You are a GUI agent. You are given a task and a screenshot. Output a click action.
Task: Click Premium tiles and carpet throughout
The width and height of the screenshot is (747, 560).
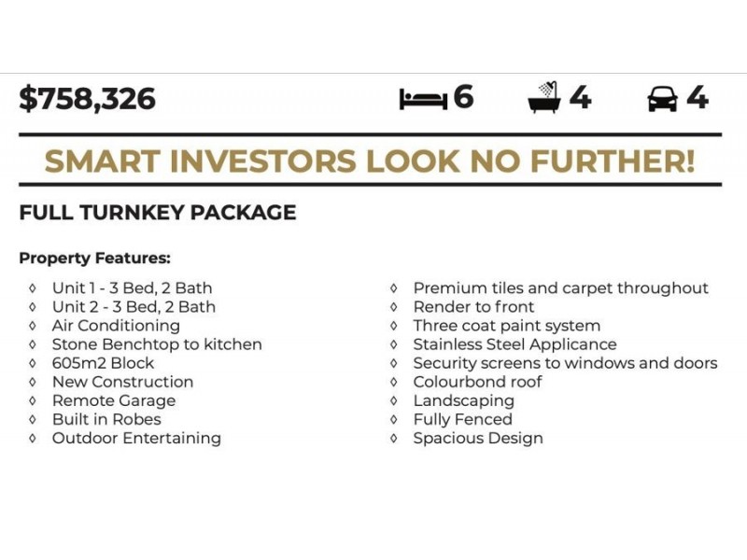[x=561, y=288]
